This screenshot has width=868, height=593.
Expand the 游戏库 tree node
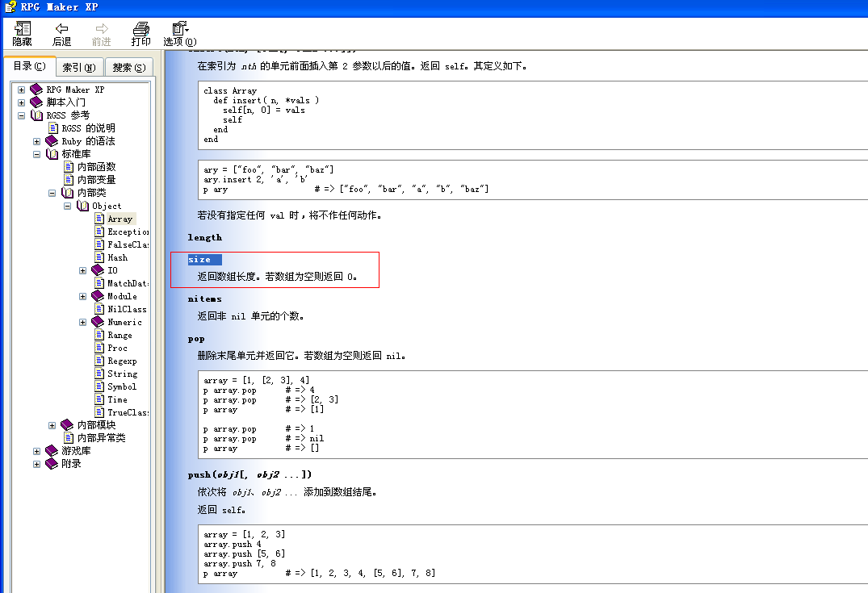36,451
